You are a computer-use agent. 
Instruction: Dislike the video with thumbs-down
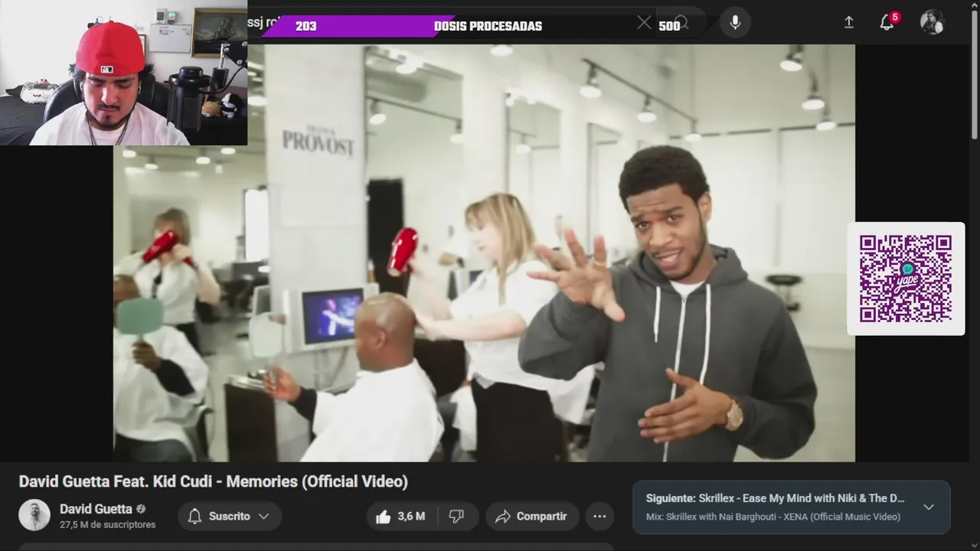tap(457, 517)
